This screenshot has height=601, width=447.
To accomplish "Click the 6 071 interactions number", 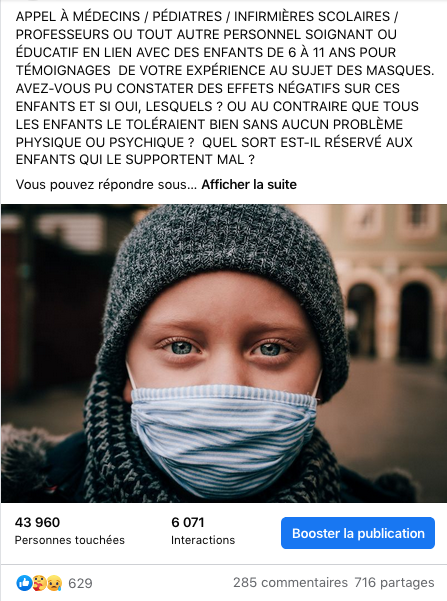I will tap(188, 522).
